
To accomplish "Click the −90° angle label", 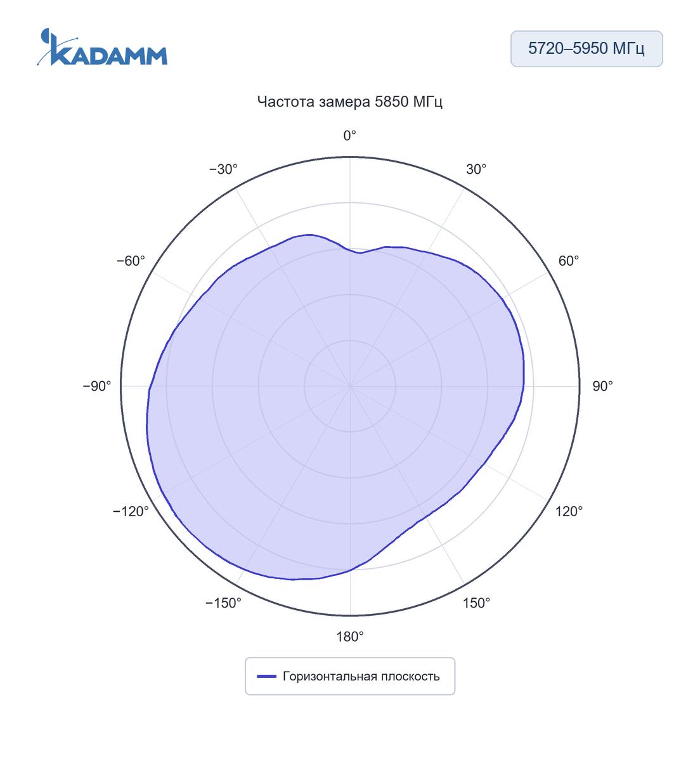I will 97,386.
